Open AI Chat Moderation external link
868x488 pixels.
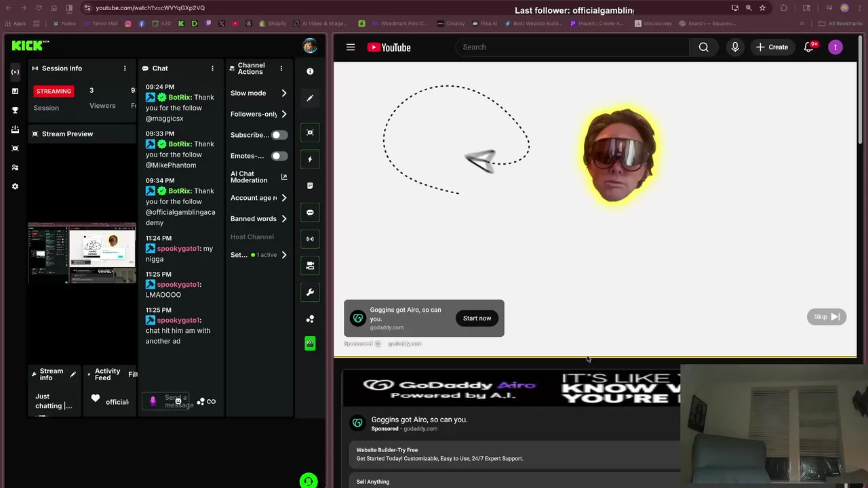pos(284,177)
